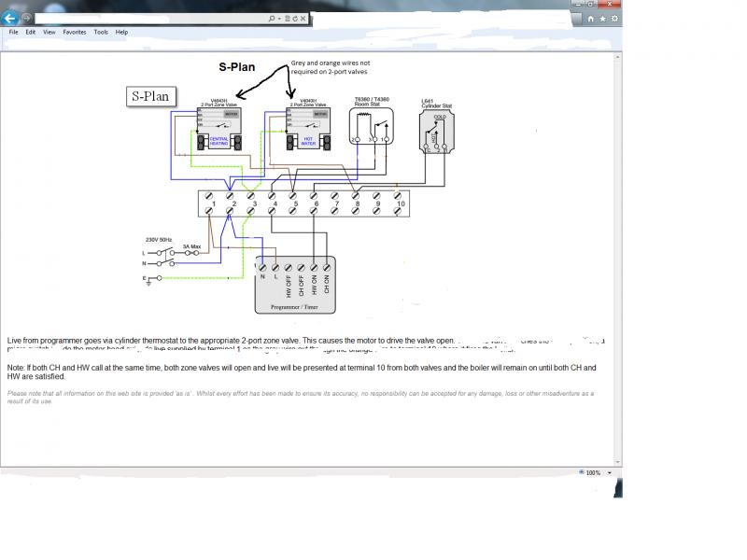Open the Help menu
747x560 pixels.
coord(121,32)
